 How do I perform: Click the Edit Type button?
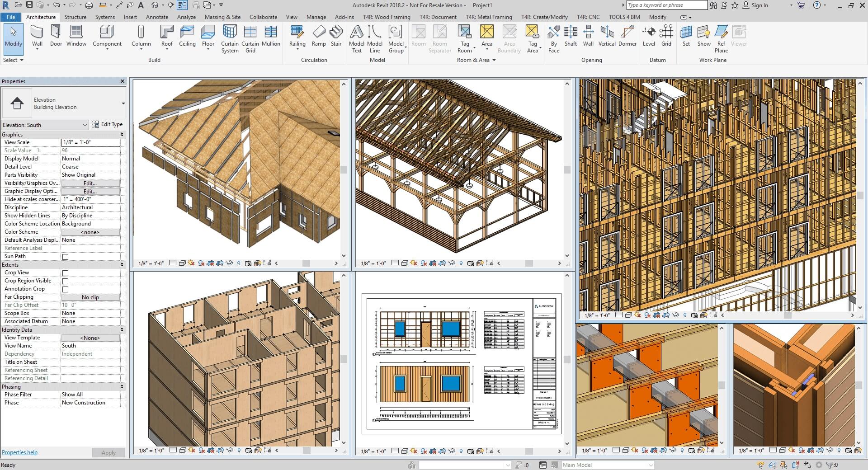click(107, 124)
